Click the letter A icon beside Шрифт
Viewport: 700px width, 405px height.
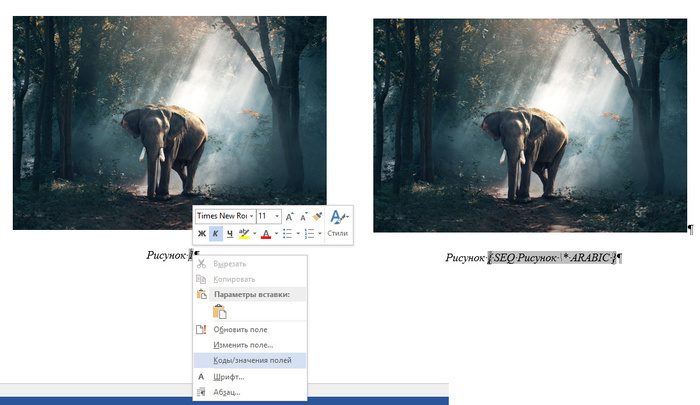click(x=201, y=377)
